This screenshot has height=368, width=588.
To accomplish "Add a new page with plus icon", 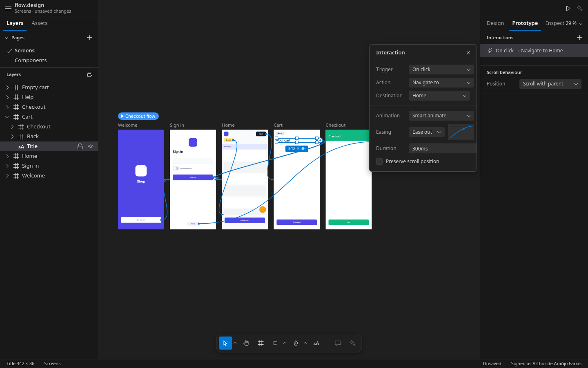I will (x=90, y=38).
